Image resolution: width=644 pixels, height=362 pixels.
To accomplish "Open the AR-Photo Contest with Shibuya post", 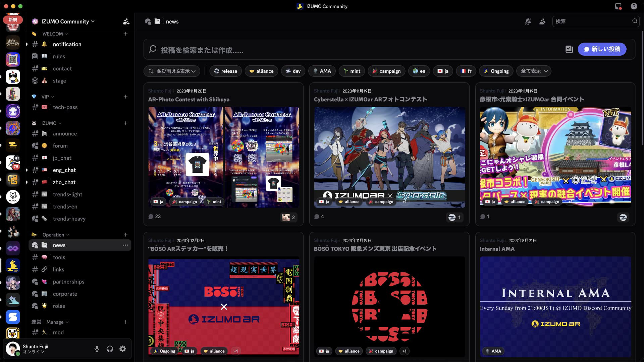I will tap(223, 154).
